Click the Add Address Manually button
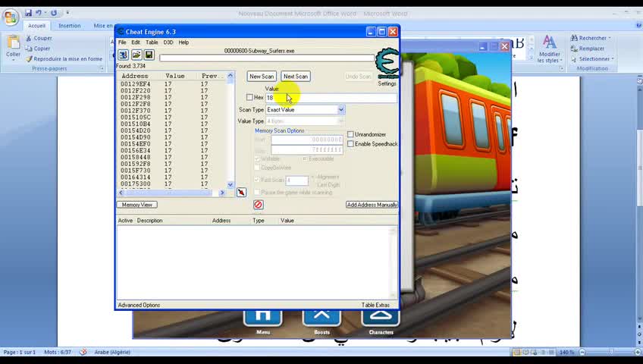The image size is (643, 364). 372,205
